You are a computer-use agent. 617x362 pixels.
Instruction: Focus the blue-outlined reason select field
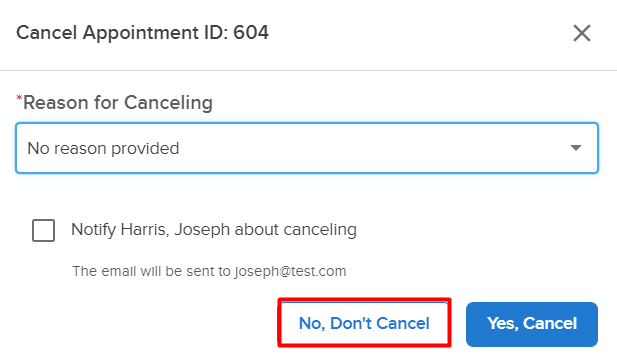307,148
